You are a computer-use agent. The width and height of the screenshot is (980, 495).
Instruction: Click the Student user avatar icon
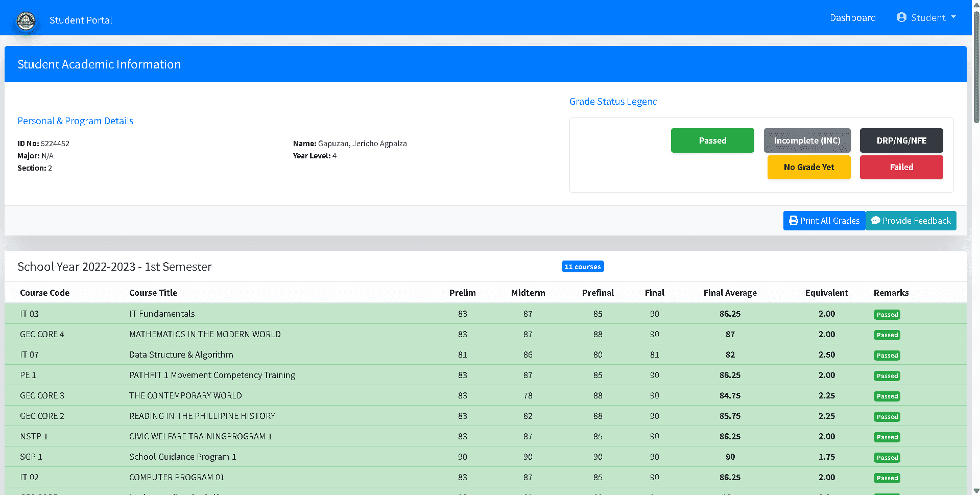coord(901,17)
